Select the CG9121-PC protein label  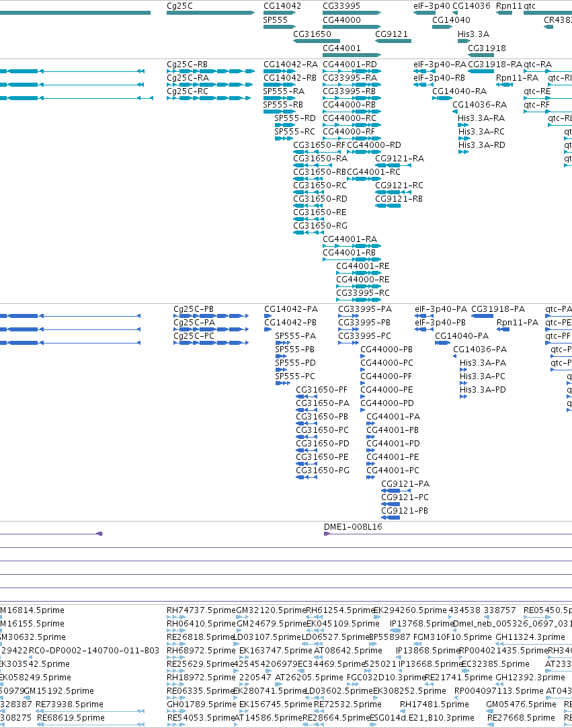coord(405,497)
